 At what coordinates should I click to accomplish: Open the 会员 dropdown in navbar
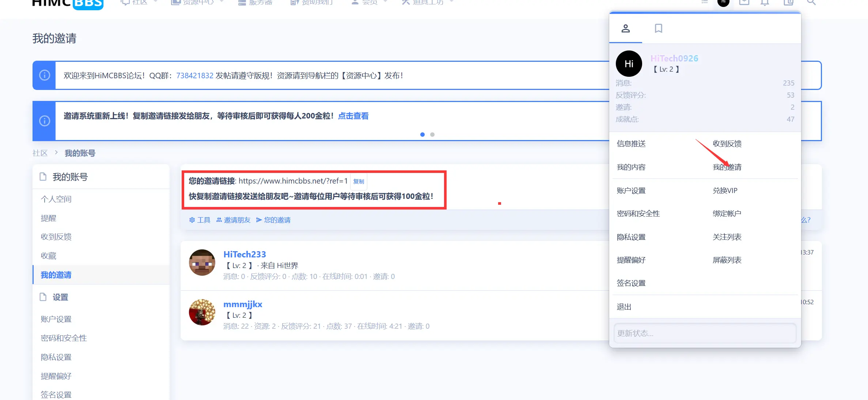pos(368,2)
